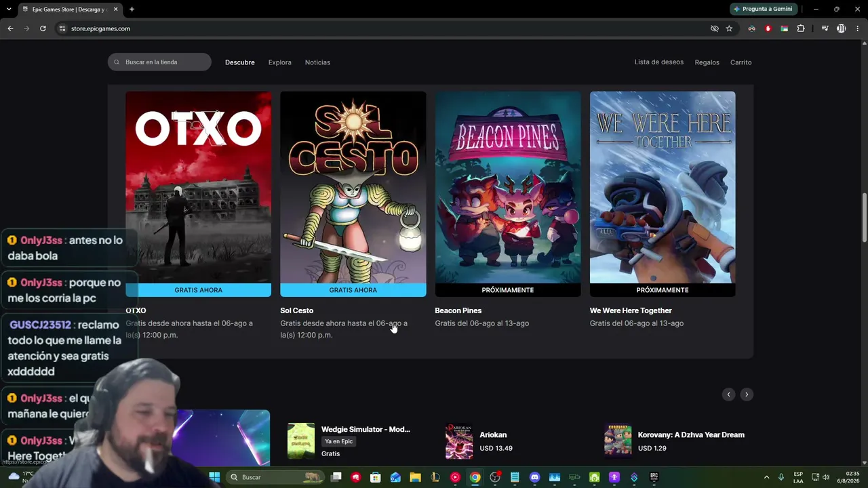Viewport: 868px width, 488px height.
Task: Go back to the previous browser page
Action: pos(10,28)
